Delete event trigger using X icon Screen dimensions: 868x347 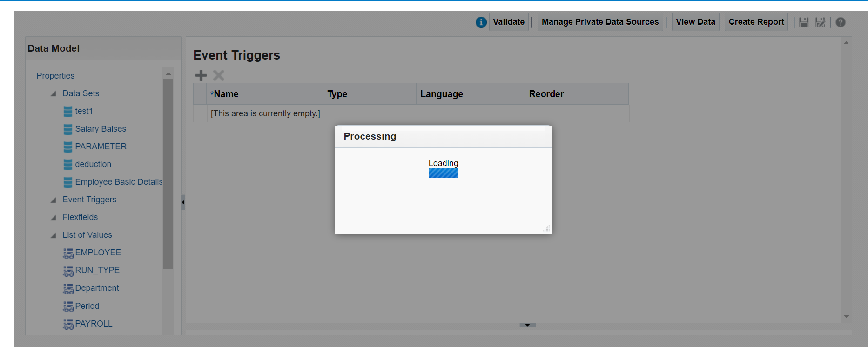pos(219,75)
